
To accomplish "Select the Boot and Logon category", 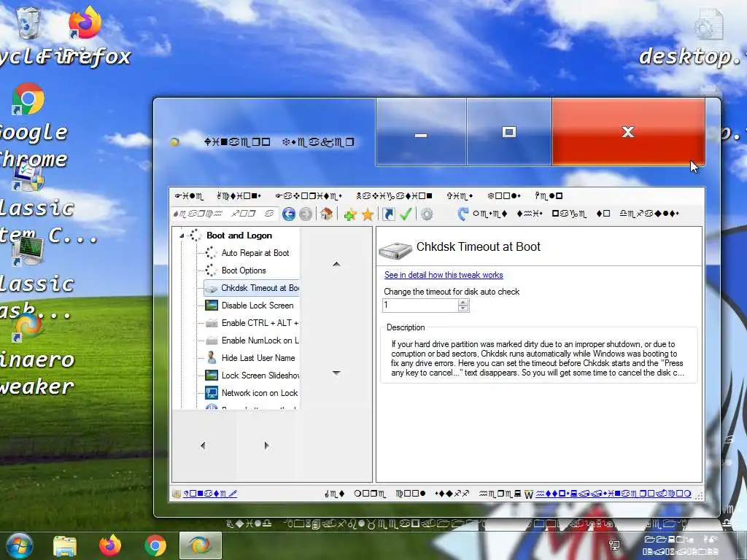I will tap(239, 236).
